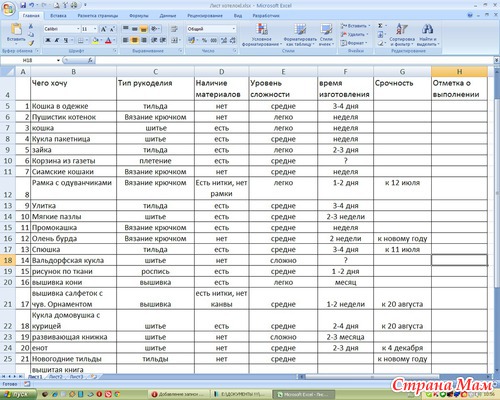Cut selection with the scissors icon

(31, 26)
